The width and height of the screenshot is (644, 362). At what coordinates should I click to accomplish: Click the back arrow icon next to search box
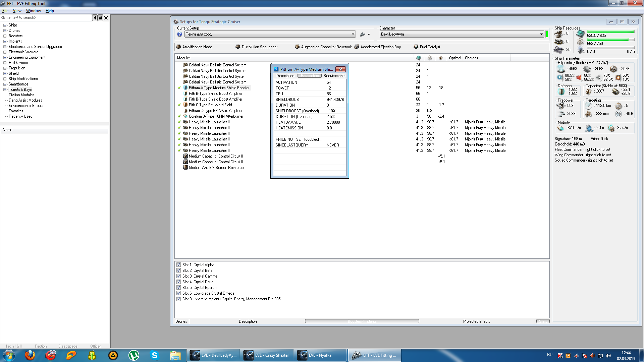(95, 18)
